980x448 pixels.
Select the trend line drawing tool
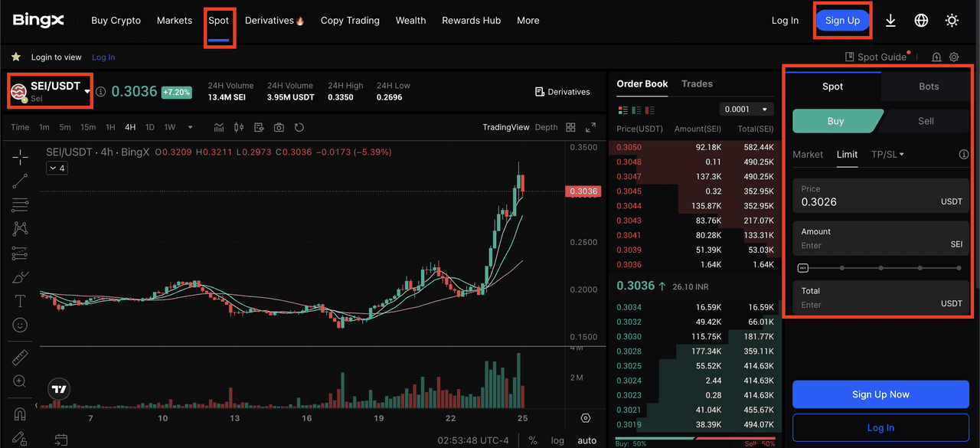(20, 181)
